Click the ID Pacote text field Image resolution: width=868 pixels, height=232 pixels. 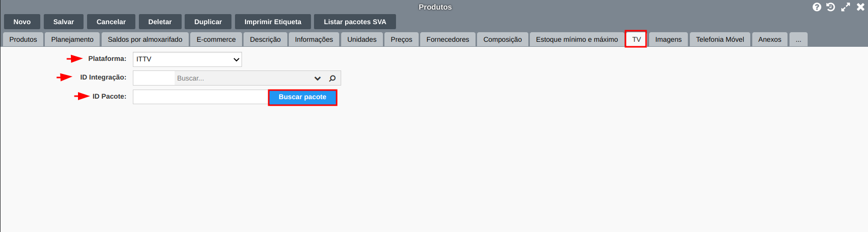[x=200, y=97]
